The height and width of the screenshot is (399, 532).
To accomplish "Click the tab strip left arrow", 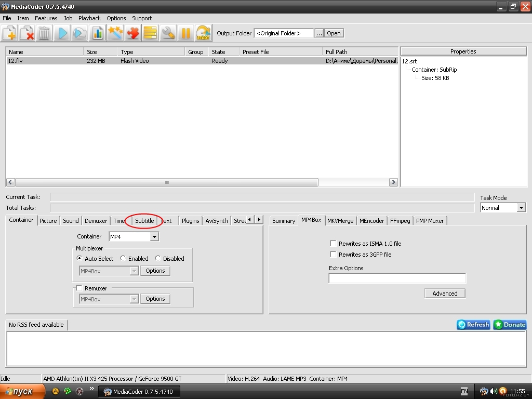I will point(250,220).
